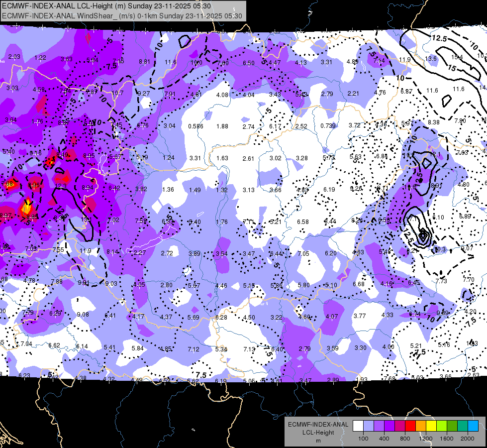
Task: Click the wind shear value 2.72
Action: tap(167, 253)
